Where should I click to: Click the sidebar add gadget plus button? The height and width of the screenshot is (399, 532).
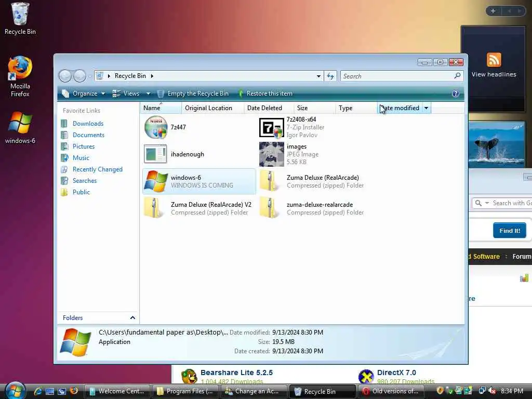pos(493,11)
